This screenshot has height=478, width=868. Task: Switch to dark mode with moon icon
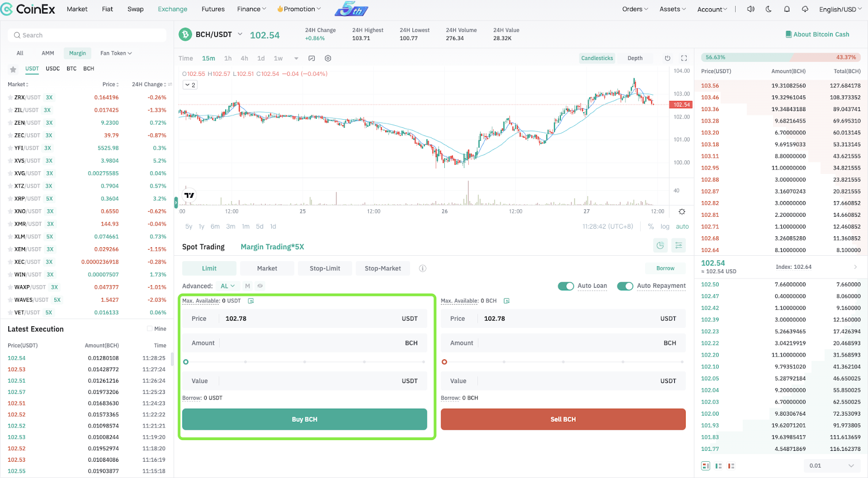[769, 9]
